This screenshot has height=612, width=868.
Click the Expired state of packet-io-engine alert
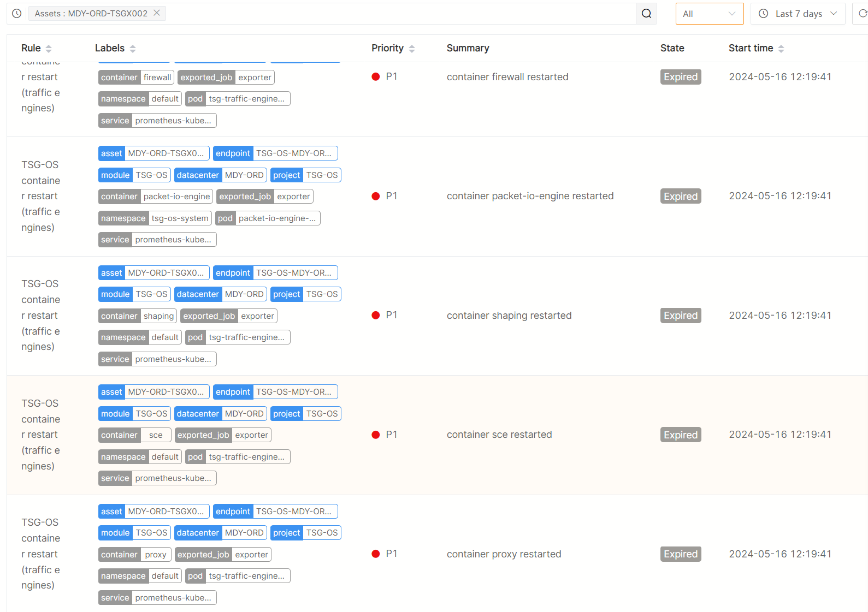click(x=680, y=197)
